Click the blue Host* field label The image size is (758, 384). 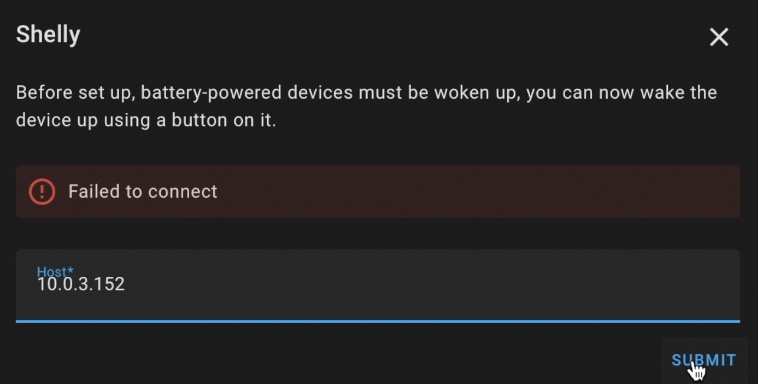[55, 271]
